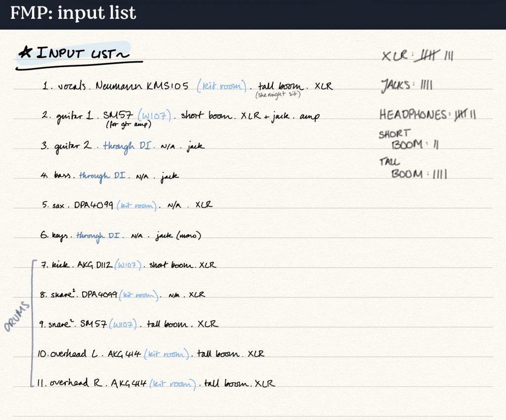Select "short boom" in the guitar 1 row
This screenshot has width=506, height=420.
207,116
